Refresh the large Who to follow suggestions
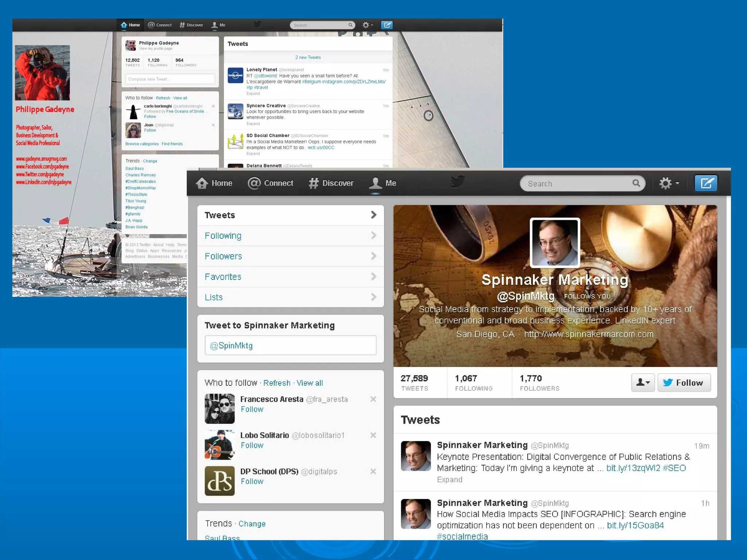Viewport: 747px width, 560px height. coord(277,383)
